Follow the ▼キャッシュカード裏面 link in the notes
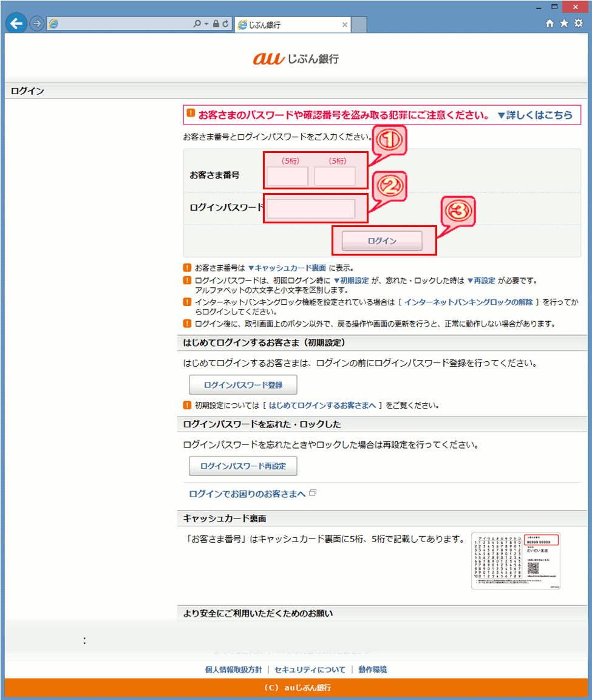Viewport: 592px width, 700px height. pos(287,268)
